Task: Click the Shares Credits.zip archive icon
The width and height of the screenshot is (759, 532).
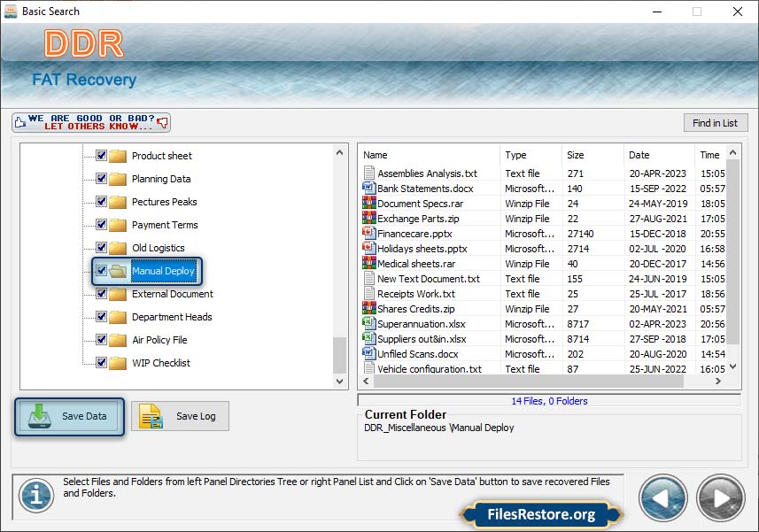Action: 369,307
